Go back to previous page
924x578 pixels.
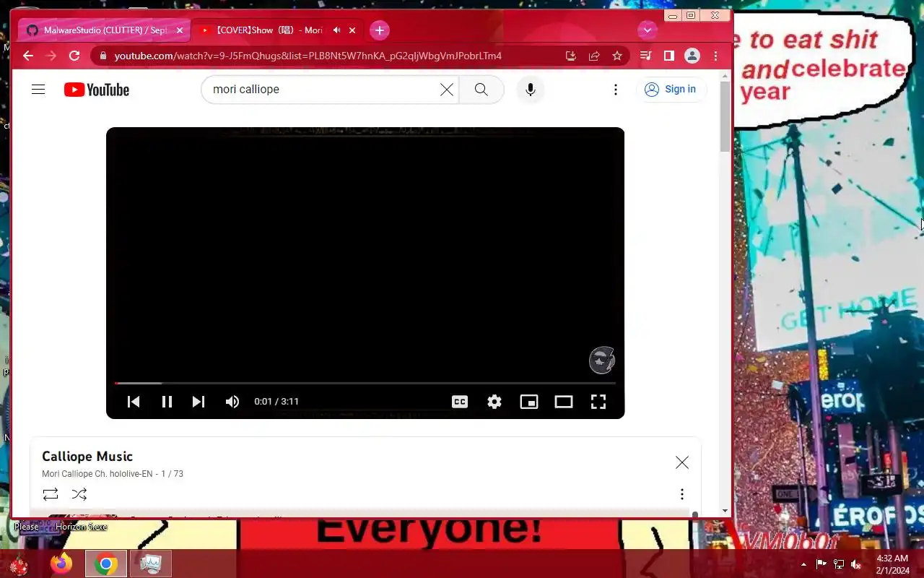pos(28,56)
